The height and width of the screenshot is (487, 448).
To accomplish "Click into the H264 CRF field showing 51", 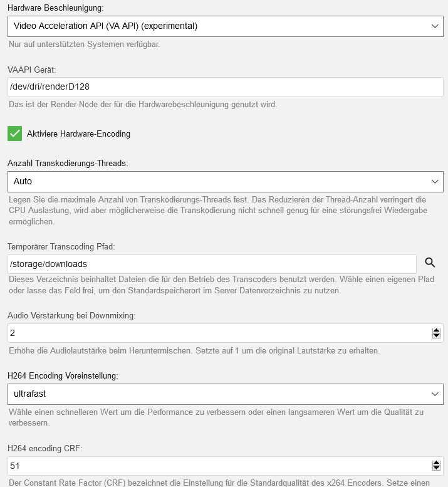I will coord(219,466).
